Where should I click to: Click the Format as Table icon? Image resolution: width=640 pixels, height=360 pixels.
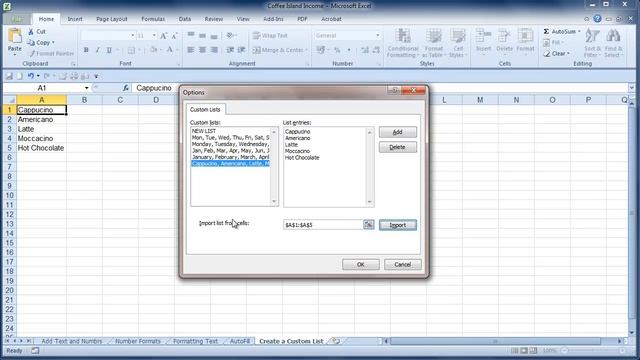[x=433, y=36]
